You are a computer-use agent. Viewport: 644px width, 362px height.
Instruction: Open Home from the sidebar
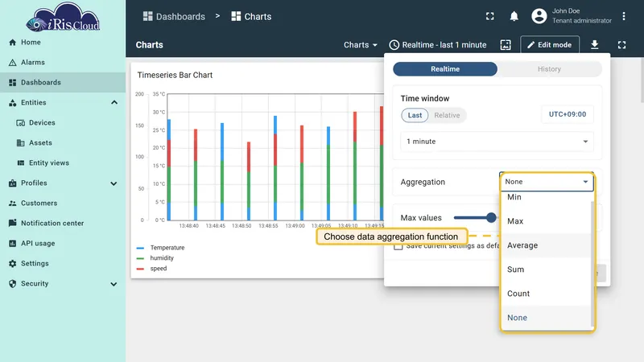63,43
